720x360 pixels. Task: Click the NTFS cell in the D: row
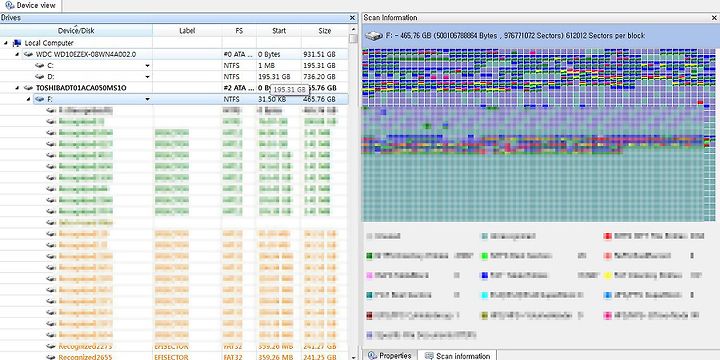point(231,77)
